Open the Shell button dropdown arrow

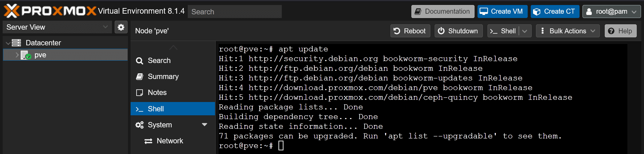(x=525, y=31)
